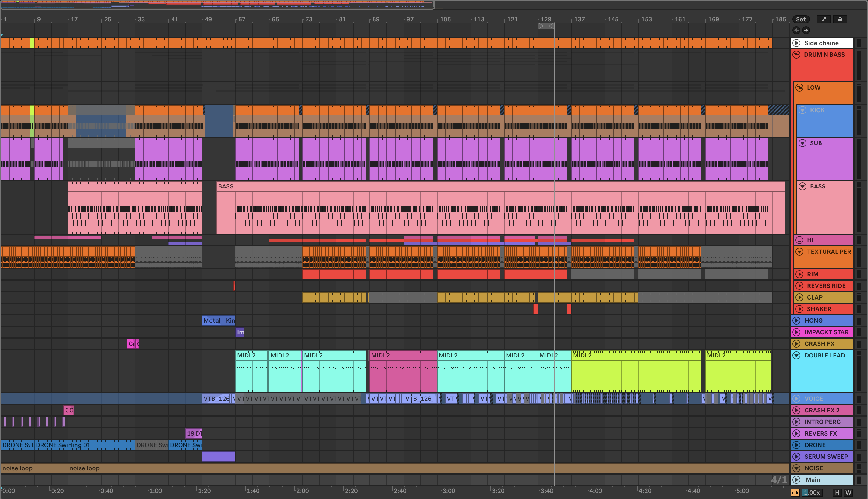The height and width of the screenshot is (499, 868).
Task: Select the Metal - Kin clip
Action: [219, 321]
